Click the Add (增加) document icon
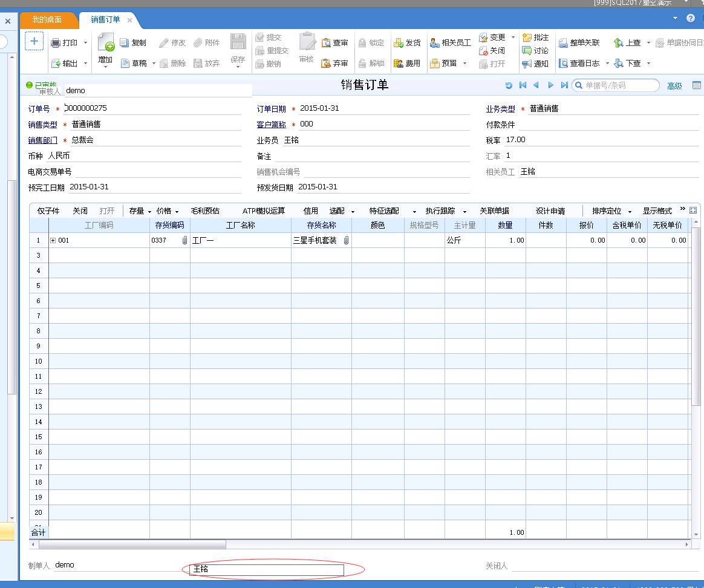This screenshot has height=588, width=704. coord(105,43)
